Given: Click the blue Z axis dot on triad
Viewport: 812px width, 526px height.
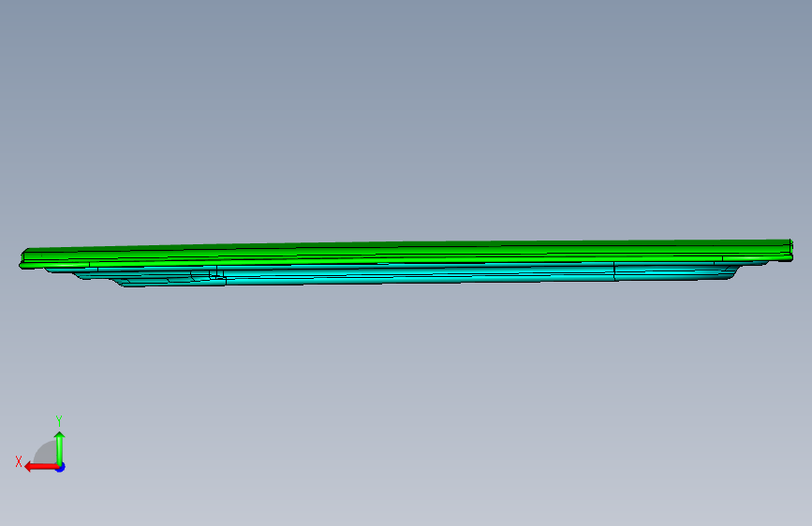Looking at the screenshot, I should coord(61,467).
